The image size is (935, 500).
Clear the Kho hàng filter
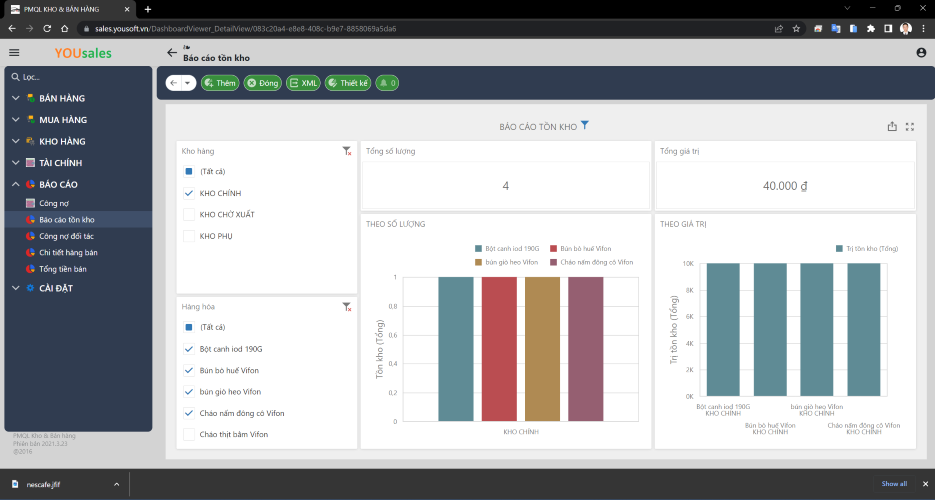(346, 151)
